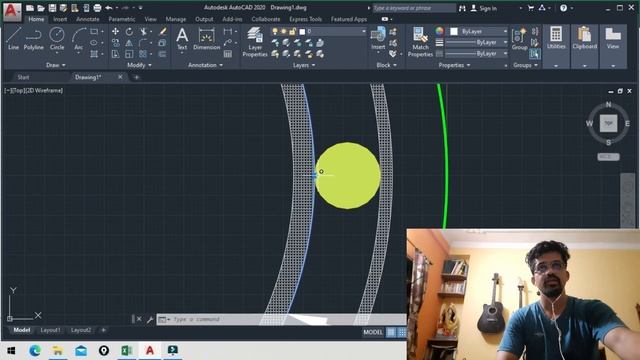Click the WCS button under ViewCube

[x=608, y=157]
